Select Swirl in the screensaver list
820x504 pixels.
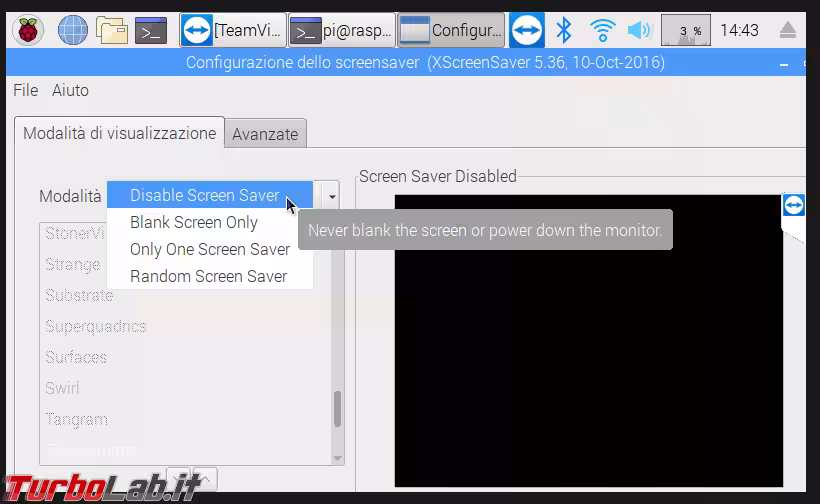coord(62,388)
